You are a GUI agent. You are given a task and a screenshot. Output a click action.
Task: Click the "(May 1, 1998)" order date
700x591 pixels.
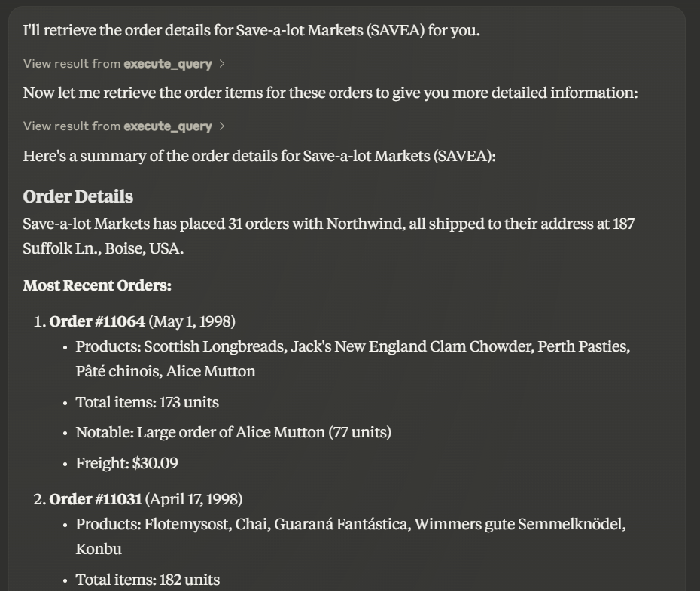[x=192, y=321]
